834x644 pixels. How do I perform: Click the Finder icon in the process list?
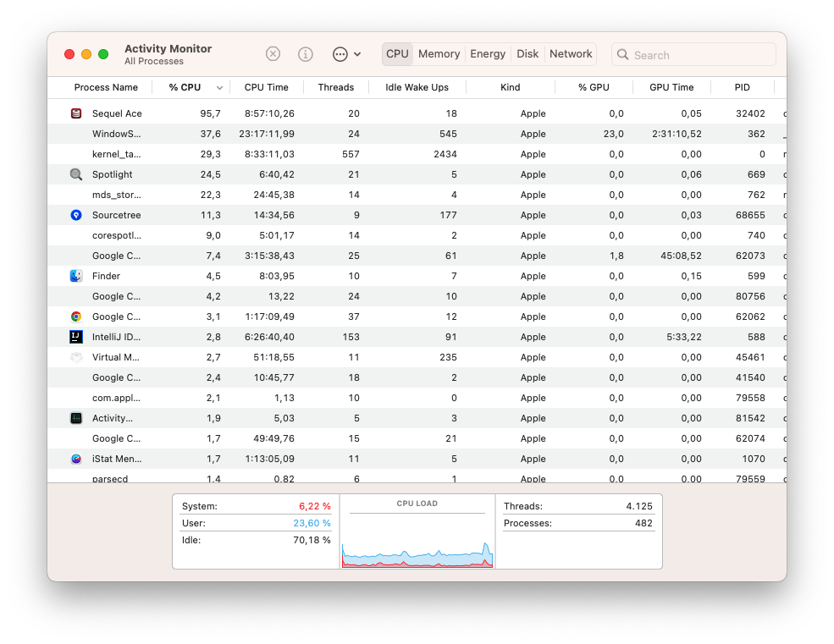tap(78, 276)
